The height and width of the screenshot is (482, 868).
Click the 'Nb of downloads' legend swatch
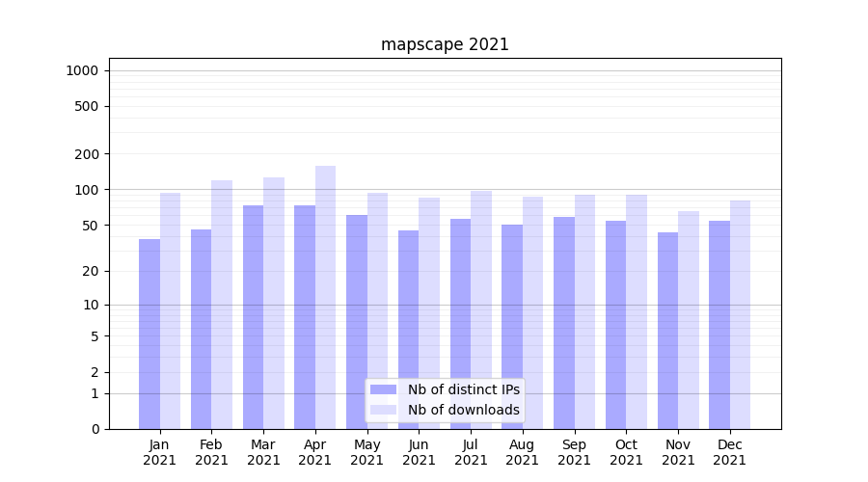click(383, 410)
